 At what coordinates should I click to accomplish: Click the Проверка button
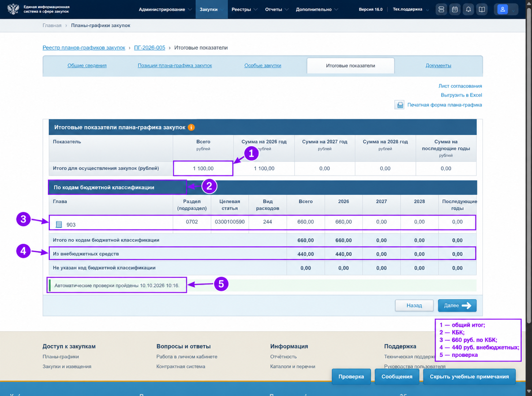pos(351,377)
